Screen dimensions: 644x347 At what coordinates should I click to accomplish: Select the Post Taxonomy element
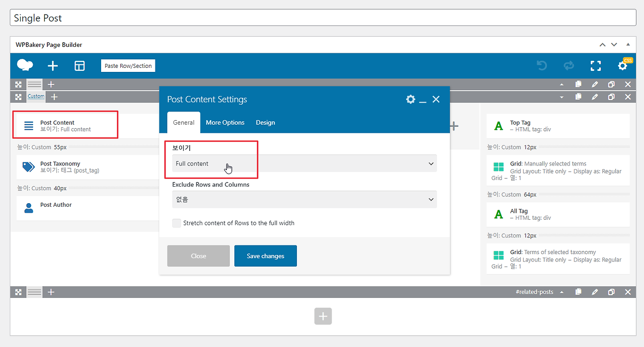(x=88, y=167)
